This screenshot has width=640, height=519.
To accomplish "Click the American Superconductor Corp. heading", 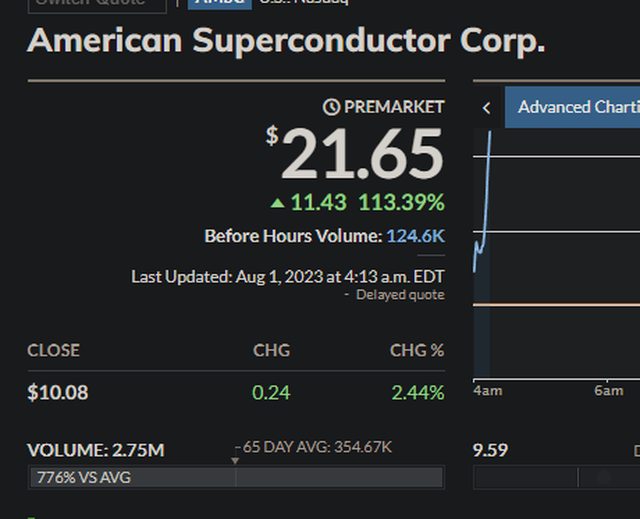I will pyautogui.click(x=286, y=41).
